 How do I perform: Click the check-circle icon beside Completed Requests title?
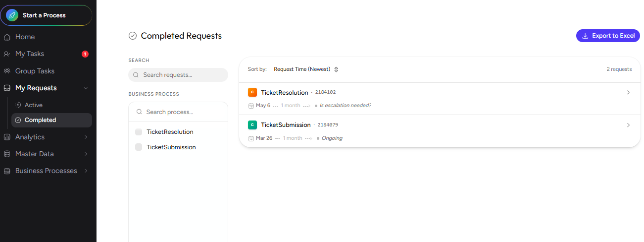pyautogui.click(x=133, y=36)
